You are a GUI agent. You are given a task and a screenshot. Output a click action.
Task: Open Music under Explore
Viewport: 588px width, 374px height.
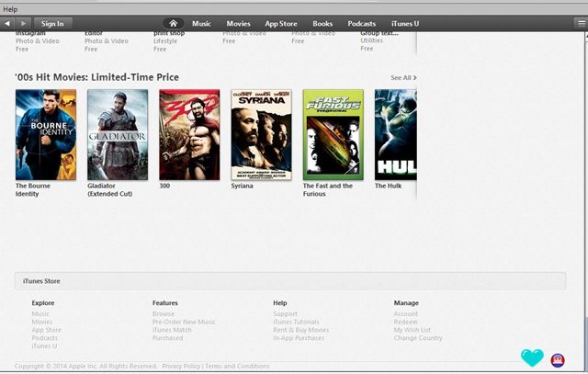click(40, 313)
